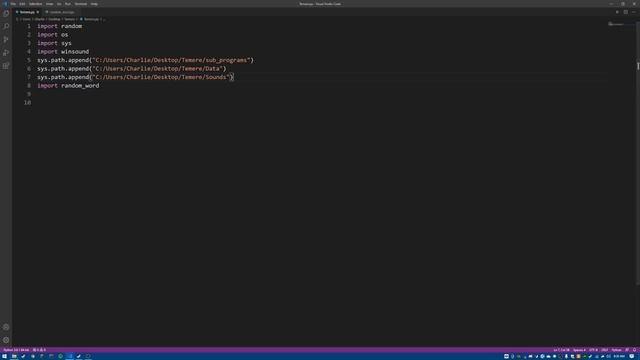The height and width of the screenshot is (360, 640).
Task: Click the Temere/Data path string on line 6
Action: [157, 69]
